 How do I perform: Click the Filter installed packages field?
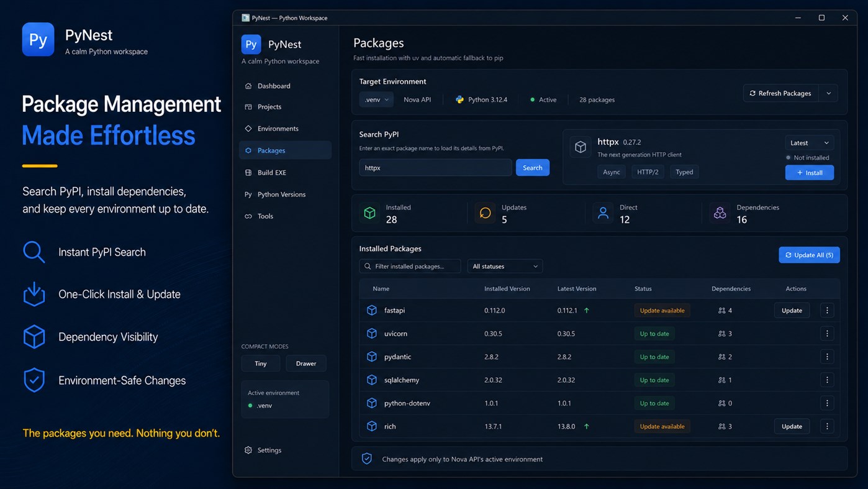pyautogui.click(x=410, y=266)
